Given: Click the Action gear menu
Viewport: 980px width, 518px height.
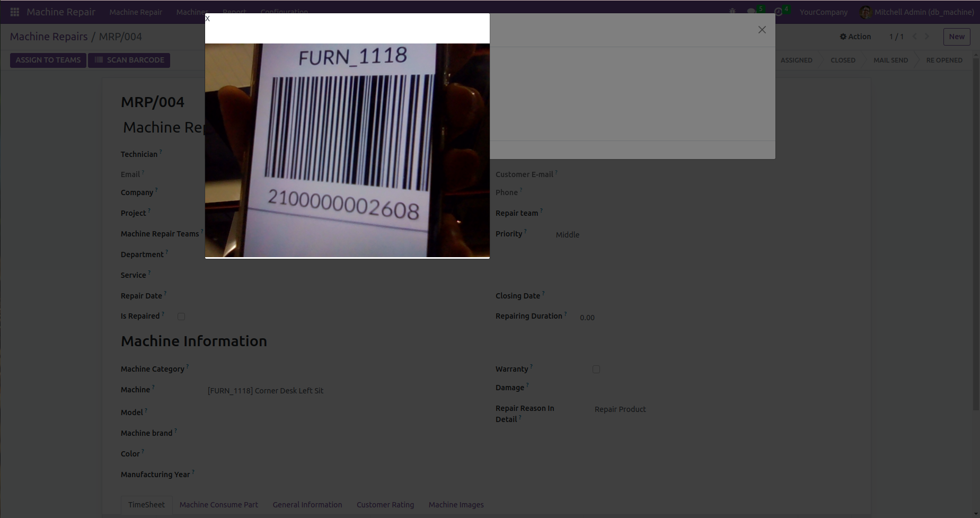Looking at the screenshot, I should pyautogui.click(x=855, y=37).
